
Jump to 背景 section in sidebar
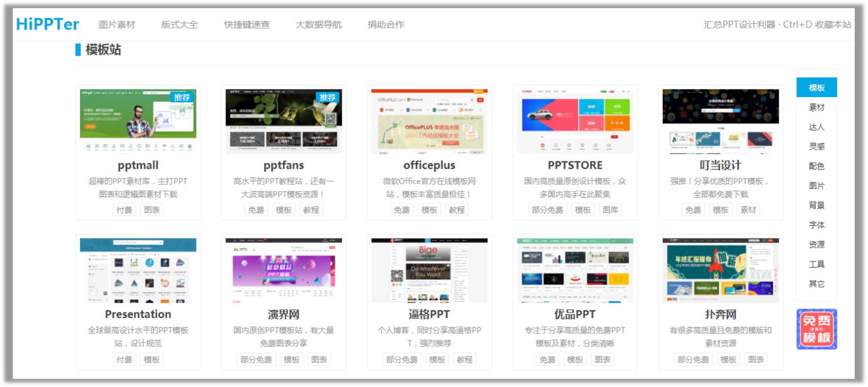point(816,205)
